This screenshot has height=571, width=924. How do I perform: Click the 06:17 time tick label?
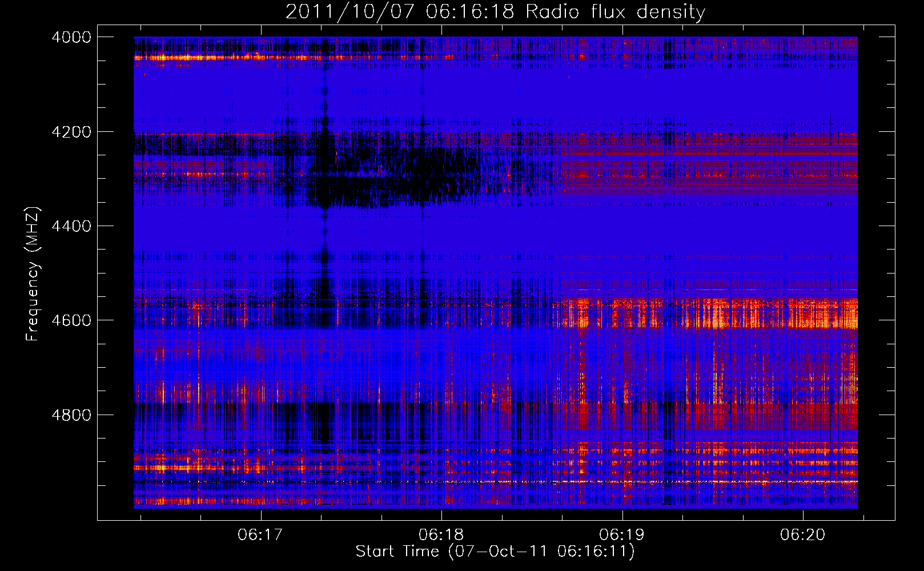(261, 535)
